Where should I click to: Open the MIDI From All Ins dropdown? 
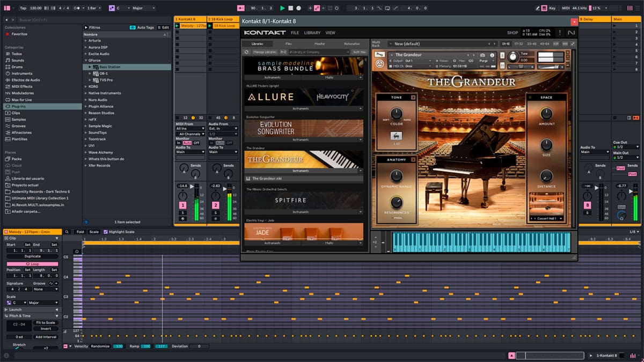click(191, 129)
